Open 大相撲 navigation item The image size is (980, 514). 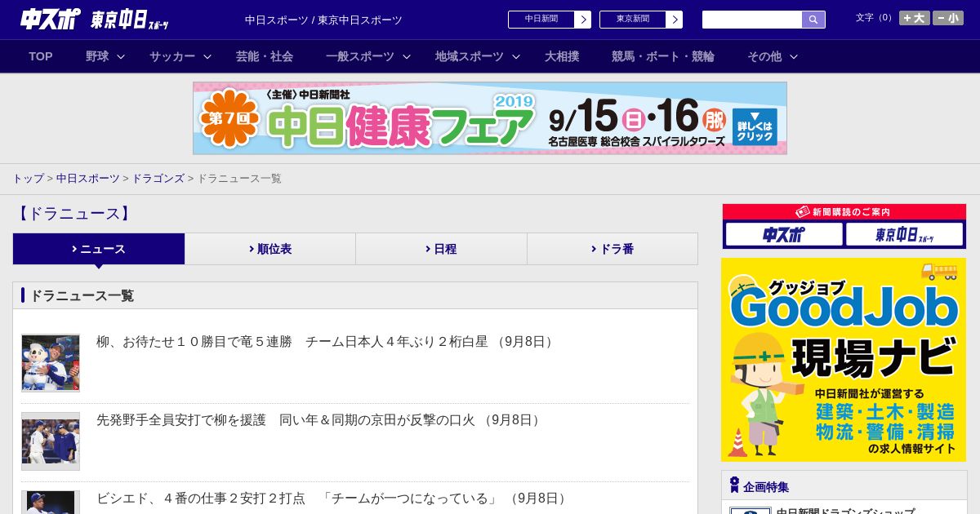click(x=562, y=56)
